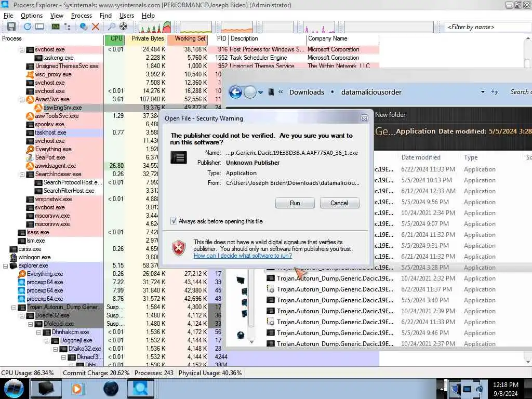
Task: Click New folder in the explorer toolbar
Action: (390, 115)
